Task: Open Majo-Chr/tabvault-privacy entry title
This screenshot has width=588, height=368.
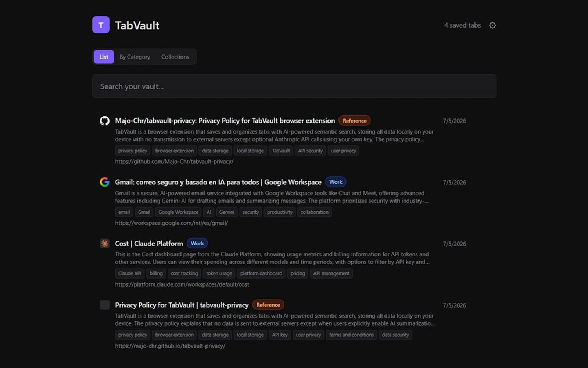Action: coord(225,121)
